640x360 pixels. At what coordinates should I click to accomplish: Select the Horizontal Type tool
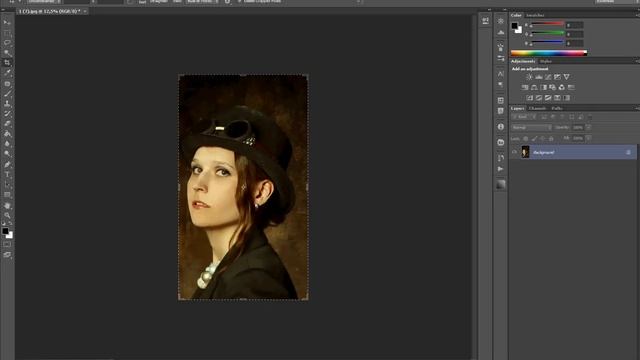7,175
